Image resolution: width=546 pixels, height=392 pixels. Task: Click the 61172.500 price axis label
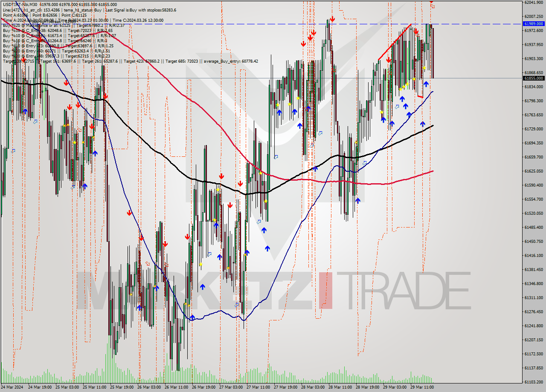534,354
